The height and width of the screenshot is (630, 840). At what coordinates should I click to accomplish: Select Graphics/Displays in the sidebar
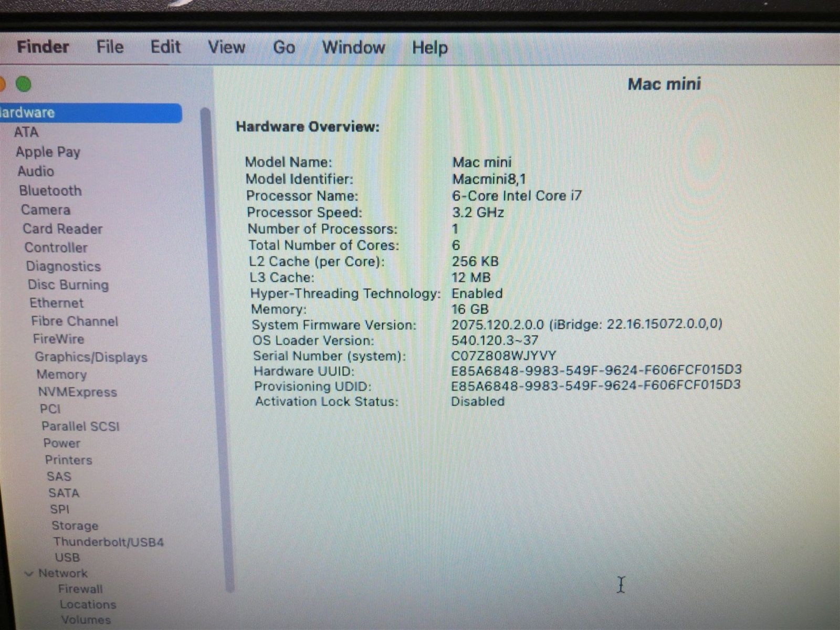pos(91,357)
